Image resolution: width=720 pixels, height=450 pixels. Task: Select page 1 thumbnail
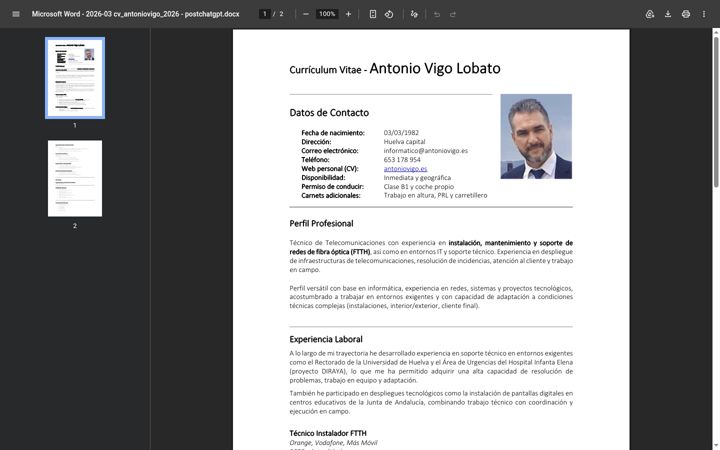[75, 78]
